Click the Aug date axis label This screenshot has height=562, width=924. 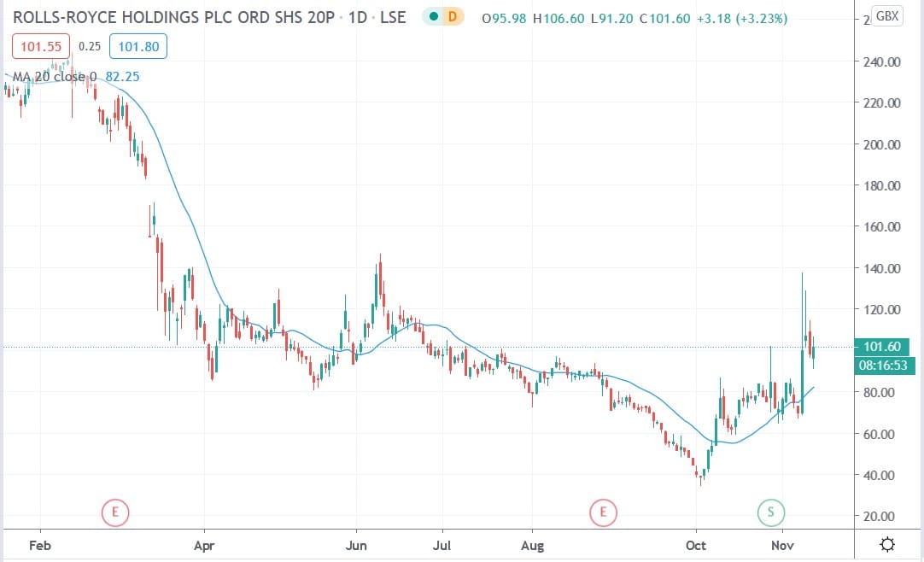tap(532, 546)
